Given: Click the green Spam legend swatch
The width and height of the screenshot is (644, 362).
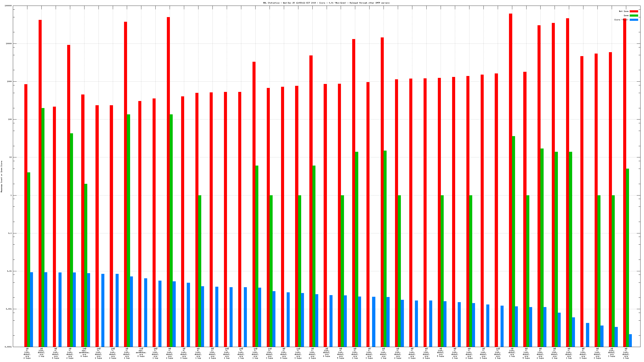Looking at the screenshot, I should coord(634,15).
